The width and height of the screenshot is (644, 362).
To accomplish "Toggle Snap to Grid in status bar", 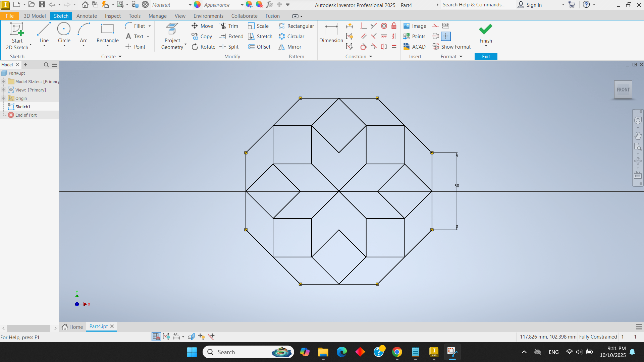I will click(156, 337).
